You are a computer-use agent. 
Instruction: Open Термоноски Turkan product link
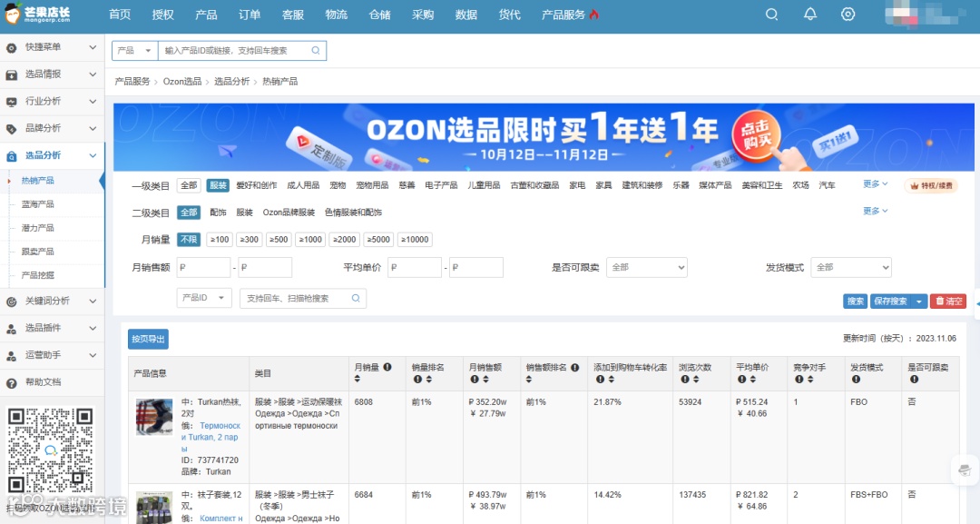pyautogui.click(x=211, y=437)
